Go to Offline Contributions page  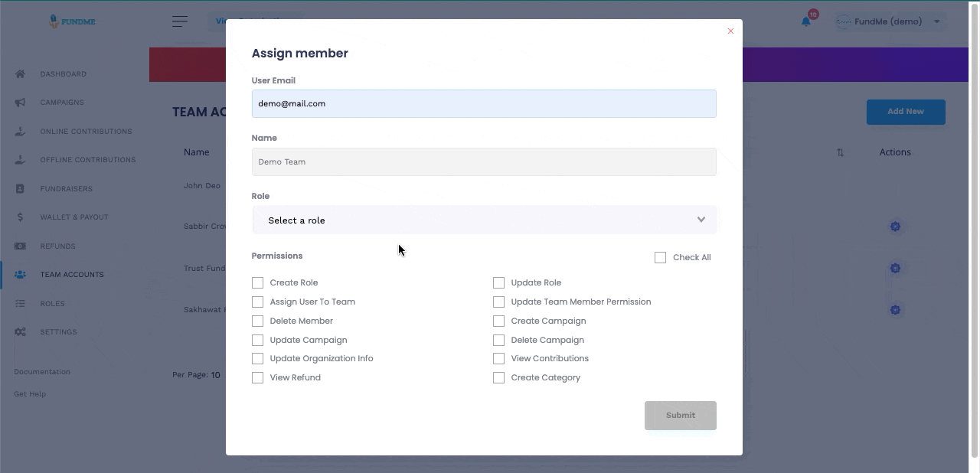(88, 160)
